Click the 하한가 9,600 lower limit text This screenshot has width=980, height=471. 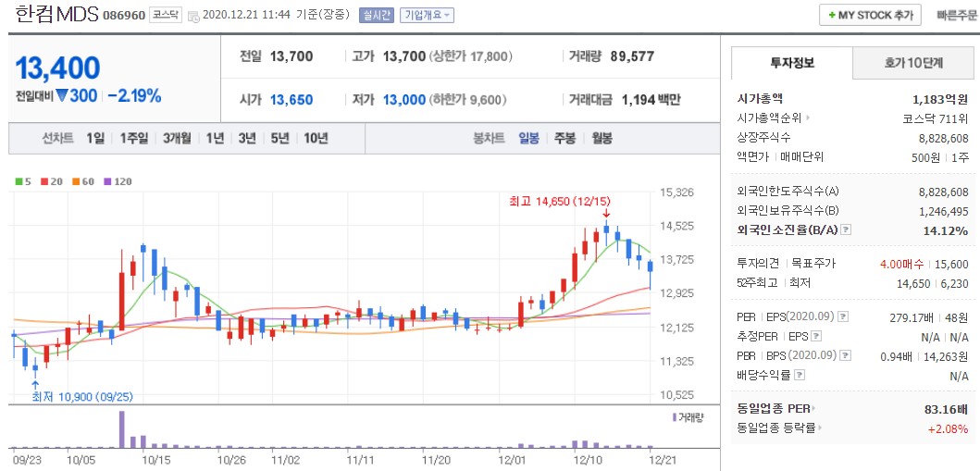[467, 100]
